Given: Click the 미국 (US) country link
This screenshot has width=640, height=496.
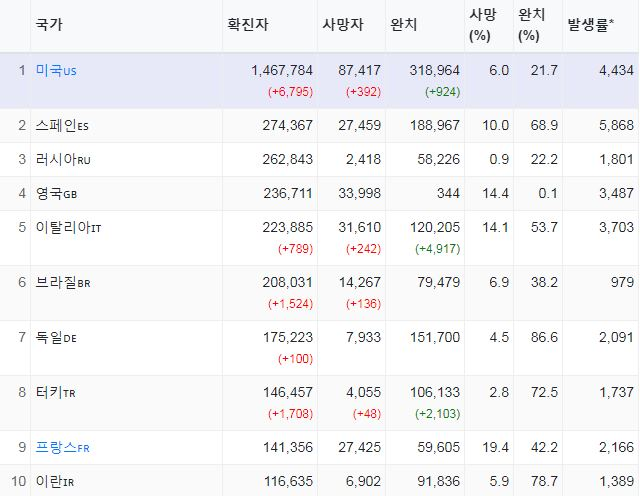Looking at the screenshot, I should [x=56, y=70].
